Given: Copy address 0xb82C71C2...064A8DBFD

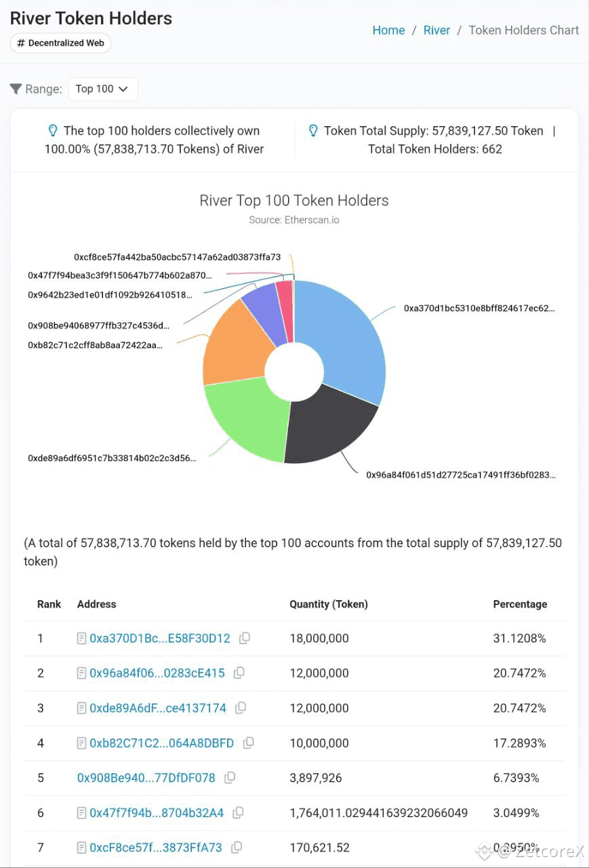Looking at the screenshot, I should [x=249, y=743].
